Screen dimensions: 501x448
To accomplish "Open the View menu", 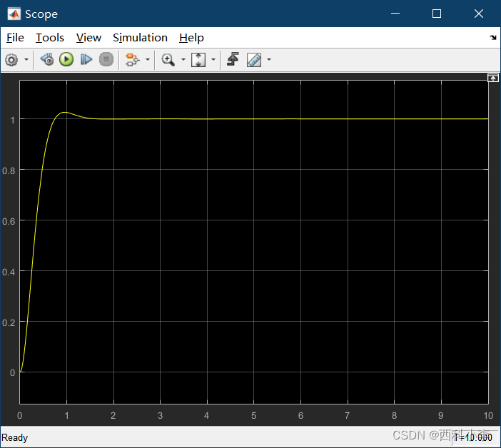I will click(88, 38).
